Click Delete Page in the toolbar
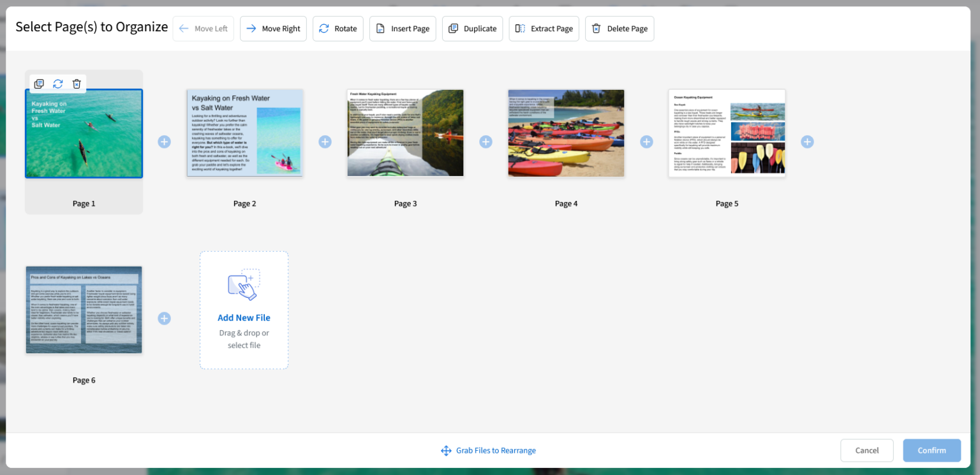The width and height of the screenshot is (980, 475). click(x=620, y=29)
